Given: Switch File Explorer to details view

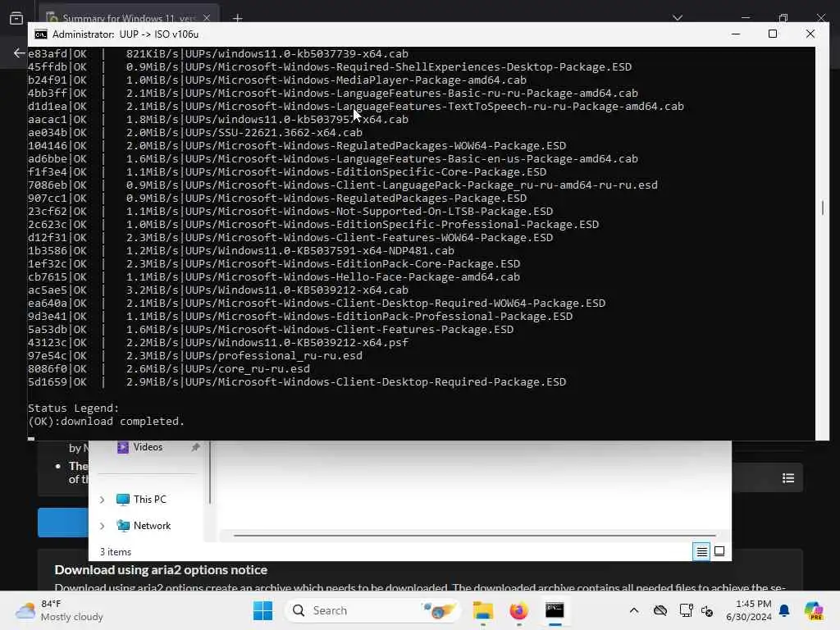Looking at the screenshot, I should coord(701,551).
